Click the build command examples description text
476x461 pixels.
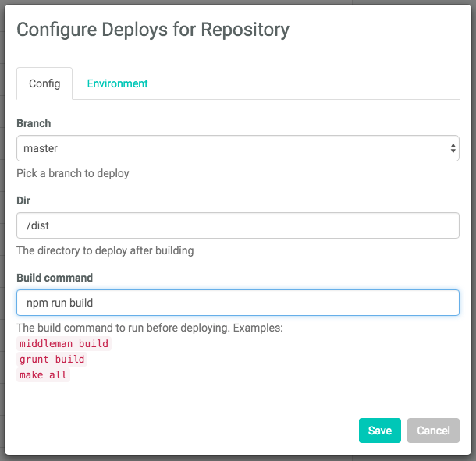click(x=149, y=328)
